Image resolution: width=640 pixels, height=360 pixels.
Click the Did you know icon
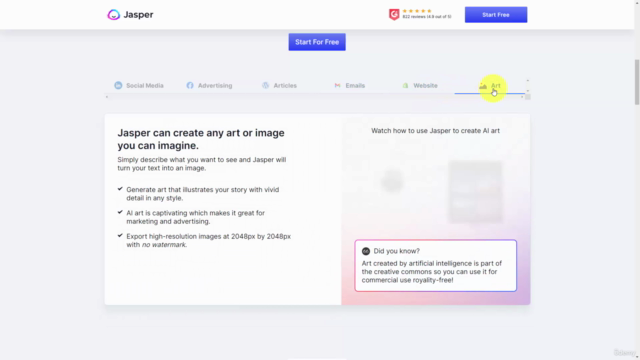(366, 251)
